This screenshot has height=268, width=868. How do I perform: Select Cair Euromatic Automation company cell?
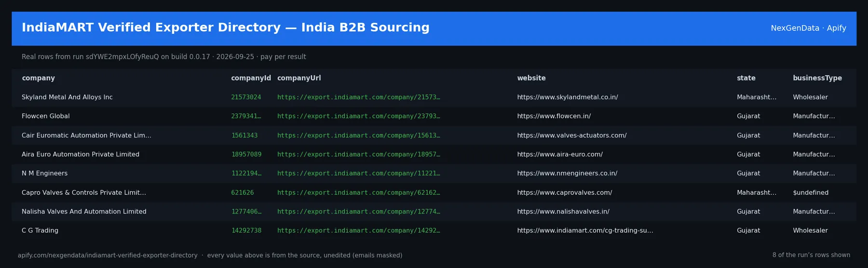pyautogui.click(x=86, y=135)
